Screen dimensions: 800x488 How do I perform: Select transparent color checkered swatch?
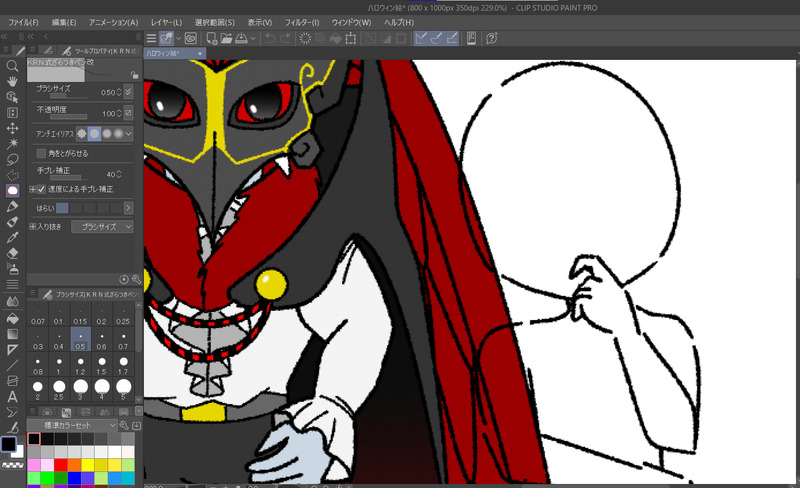[x=13, y=466]
